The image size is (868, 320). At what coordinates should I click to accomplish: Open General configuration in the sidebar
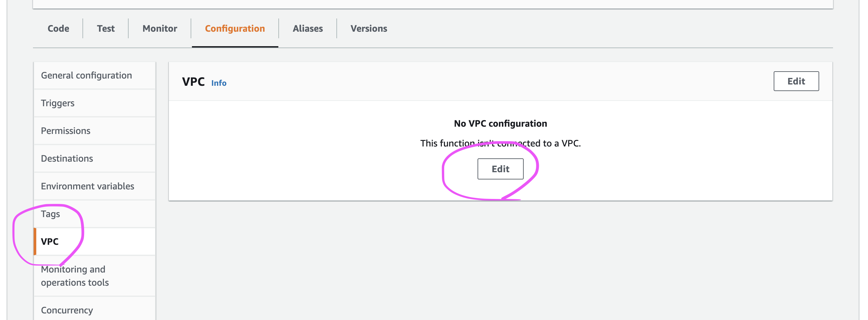[x=86, y=75]
